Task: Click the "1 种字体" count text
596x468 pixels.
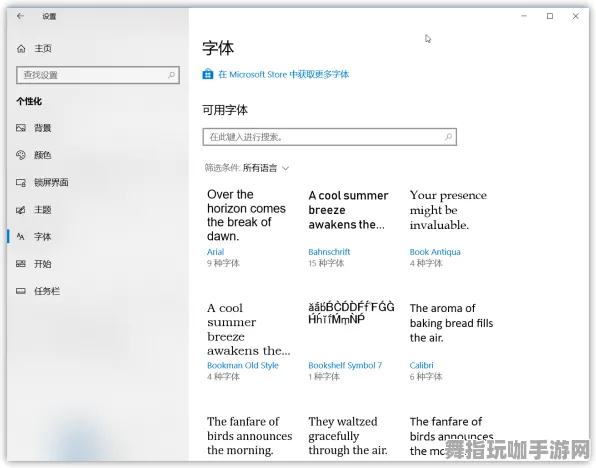Action: 324,377
